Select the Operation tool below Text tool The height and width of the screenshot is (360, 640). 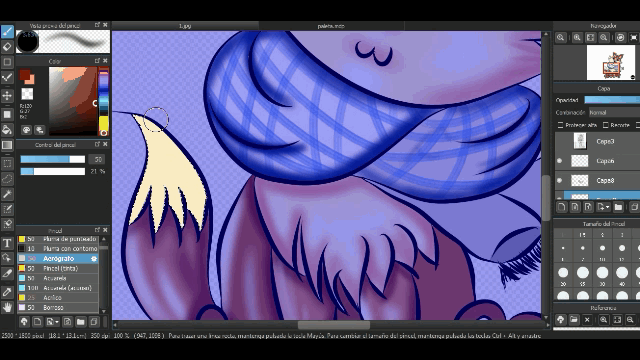(x=7, y=258)
